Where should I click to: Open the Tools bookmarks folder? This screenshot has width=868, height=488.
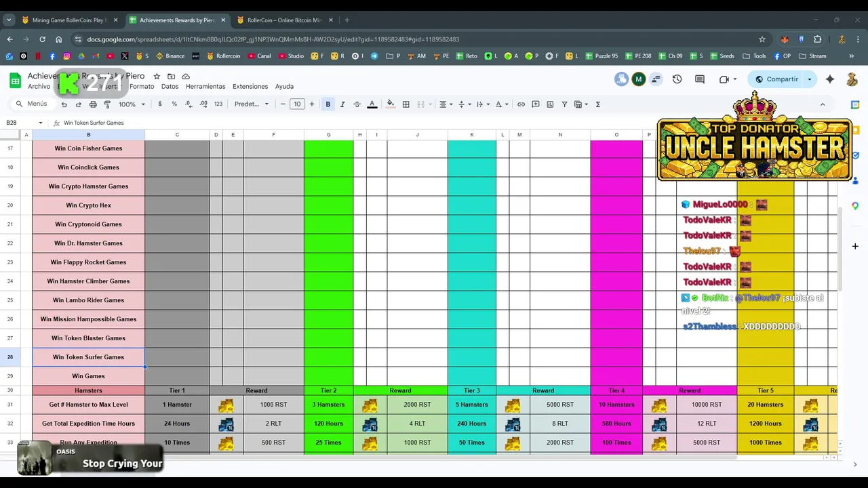[754, 56]
